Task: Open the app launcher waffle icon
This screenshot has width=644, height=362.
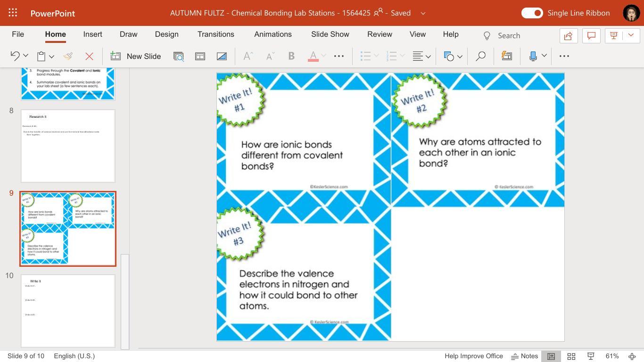Action: pyautogui.click(x=13, y=13)
